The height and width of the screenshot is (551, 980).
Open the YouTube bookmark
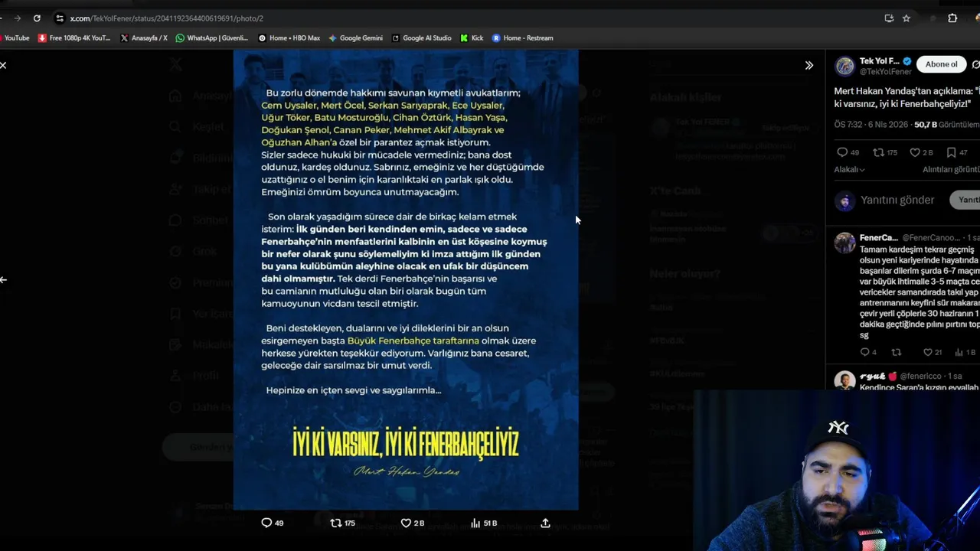(x=15, y=37)
